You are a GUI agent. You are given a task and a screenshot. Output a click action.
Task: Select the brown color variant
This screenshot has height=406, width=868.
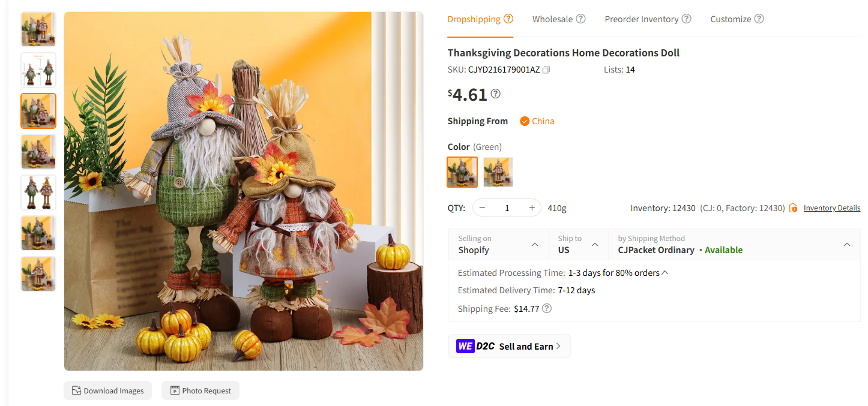click(x=498, y=172)
